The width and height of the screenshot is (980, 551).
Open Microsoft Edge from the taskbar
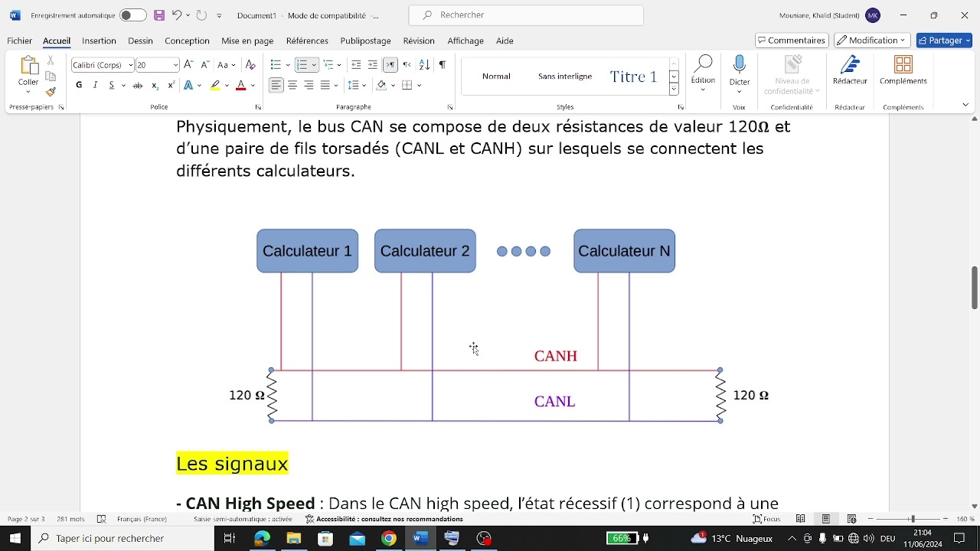(x=262, y=539)
